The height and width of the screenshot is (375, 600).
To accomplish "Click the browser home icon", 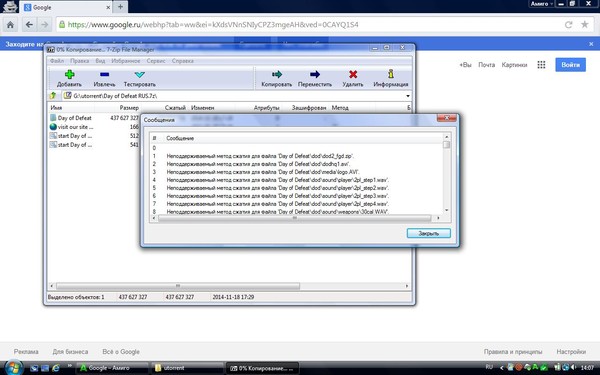I will point(10,25).
